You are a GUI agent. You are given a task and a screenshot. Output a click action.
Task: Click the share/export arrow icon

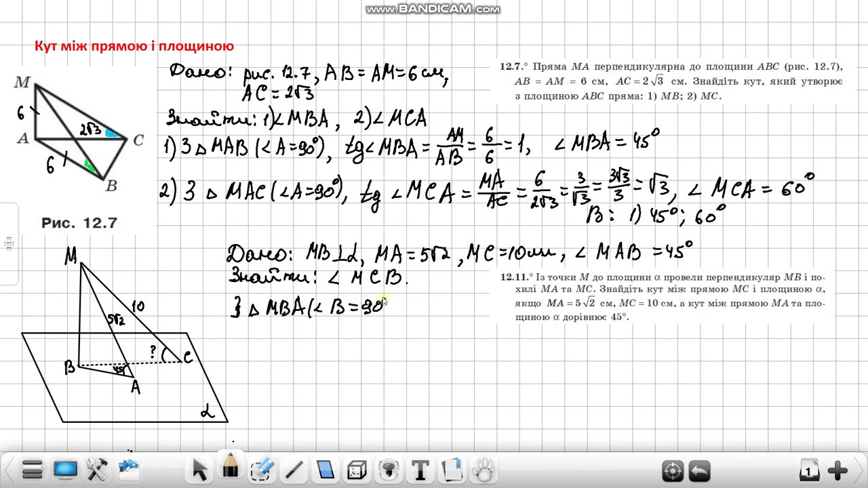[x=129, y=468]
